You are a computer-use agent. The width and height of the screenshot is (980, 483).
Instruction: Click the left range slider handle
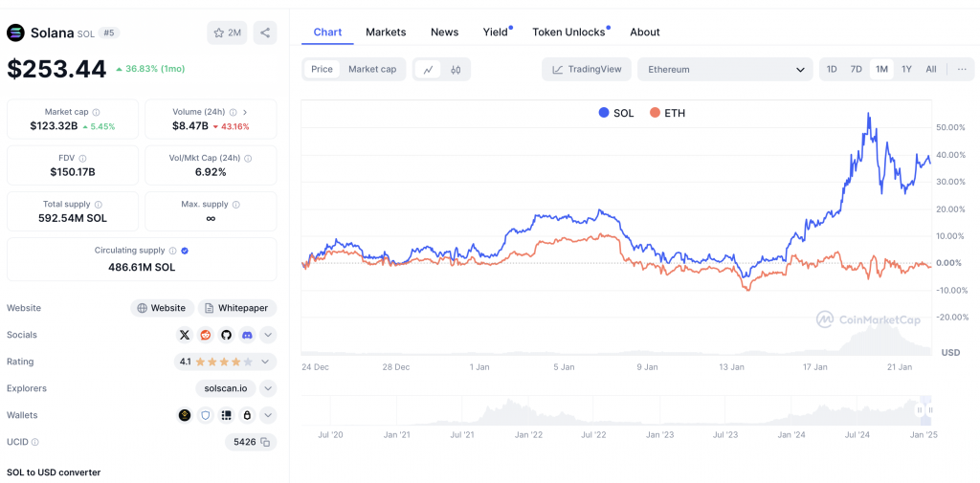(x=920, y=410)
